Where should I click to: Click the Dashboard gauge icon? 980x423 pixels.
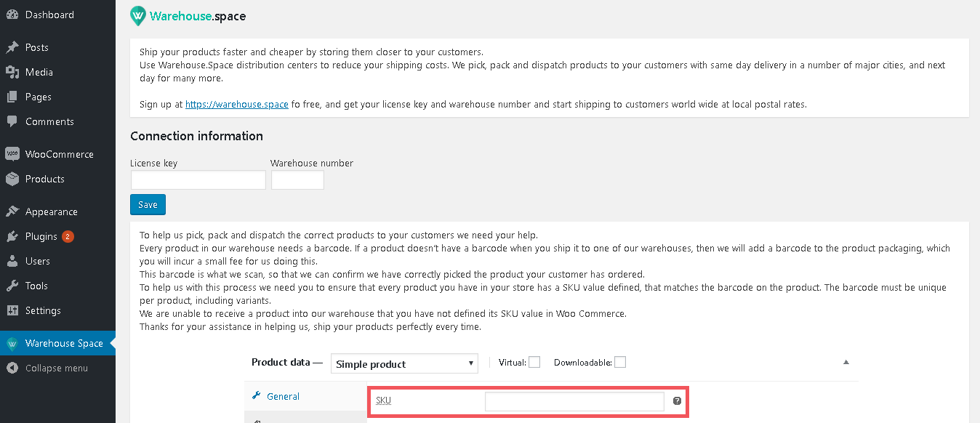click(x=12, y=15)
